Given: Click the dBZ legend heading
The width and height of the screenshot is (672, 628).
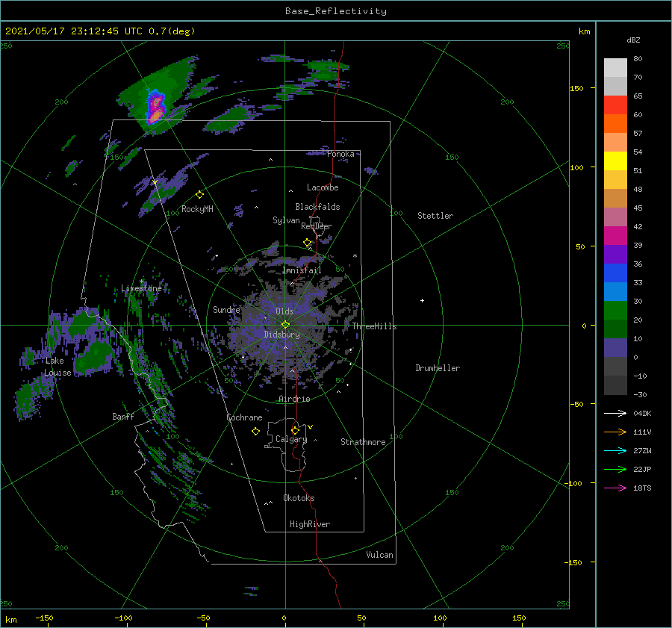Looking at the screenshot, I should 633,40.
